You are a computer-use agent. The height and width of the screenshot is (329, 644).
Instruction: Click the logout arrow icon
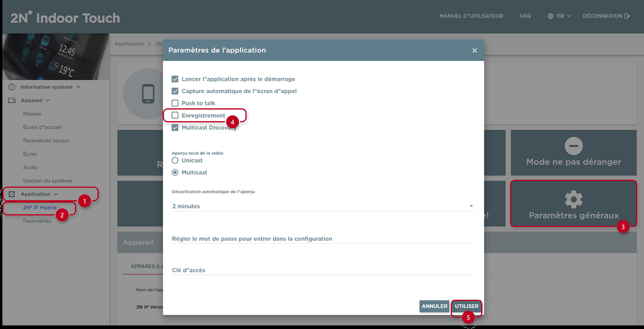627,16
